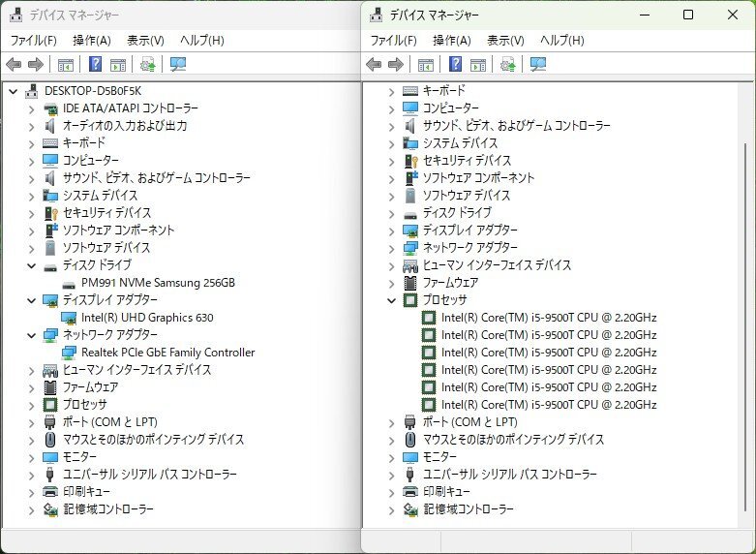This screenshot has width=756, height=554.
Task: Select システム デバイス label in right window
Action: pyautogui.click(x=460, y=143)
